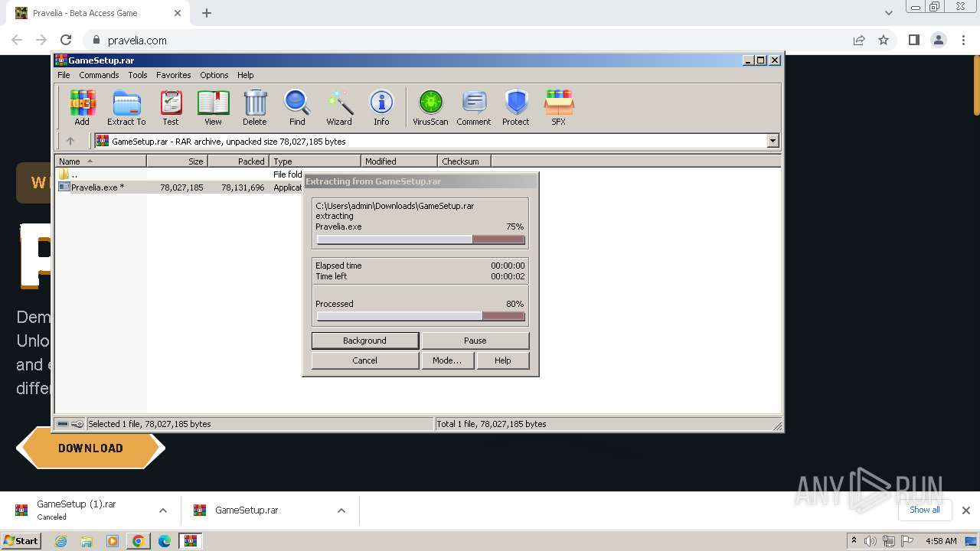980x551 pixels.
Task: Click the WinRAR status bar disk icon
Action: coord(63,424)
